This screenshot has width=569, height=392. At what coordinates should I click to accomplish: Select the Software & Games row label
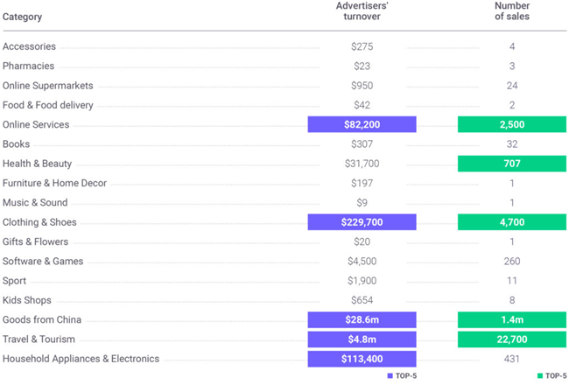click(43, 262)
